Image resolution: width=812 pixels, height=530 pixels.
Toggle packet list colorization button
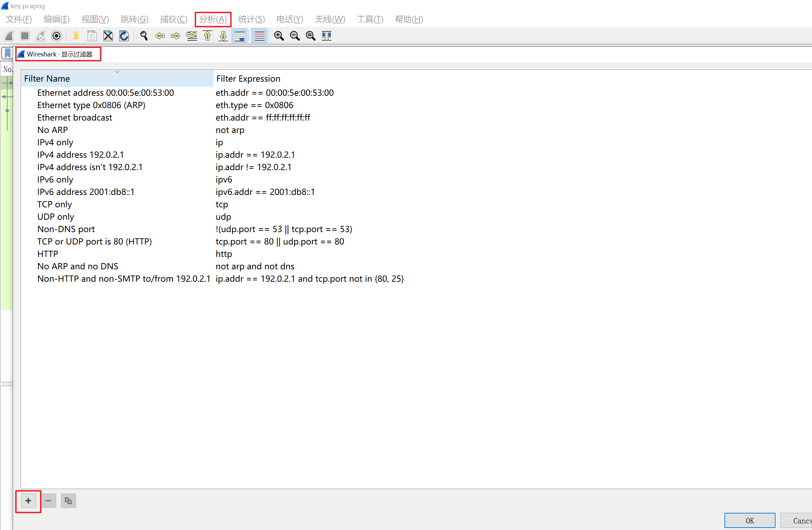tap(259, 36)
